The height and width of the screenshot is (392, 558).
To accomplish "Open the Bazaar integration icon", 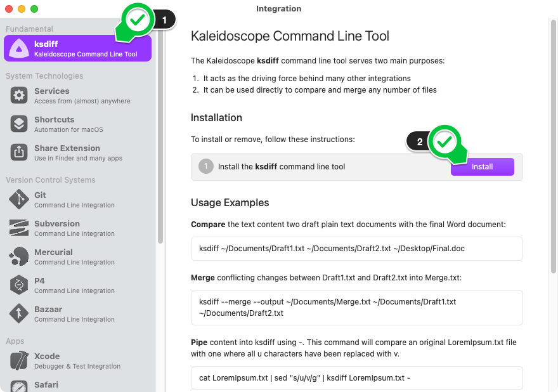I will tap(19, 313).
